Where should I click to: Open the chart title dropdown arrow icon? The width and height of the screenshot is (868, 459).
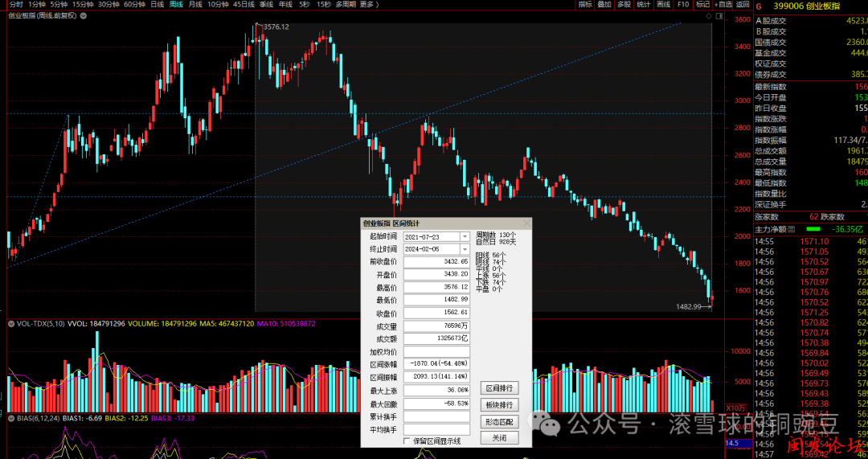tap(81, 15)
